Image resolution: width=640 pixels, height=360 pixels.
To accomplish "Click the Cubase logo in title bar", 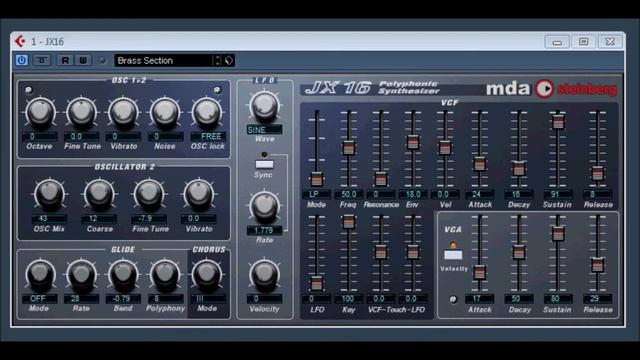I will [x=20, y=41].
